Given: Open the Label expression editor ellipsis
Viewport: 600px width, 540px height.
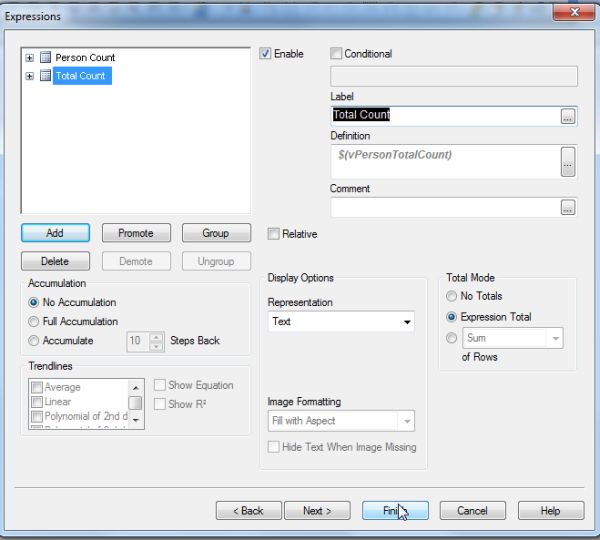Looking at the screenshot, I should 568,116.
